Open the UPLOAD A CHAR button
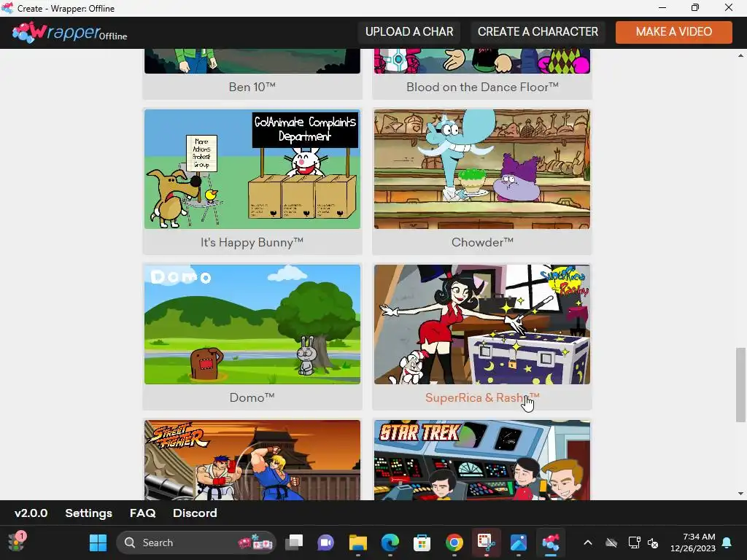747x560 pixels. tap(409, 32)
